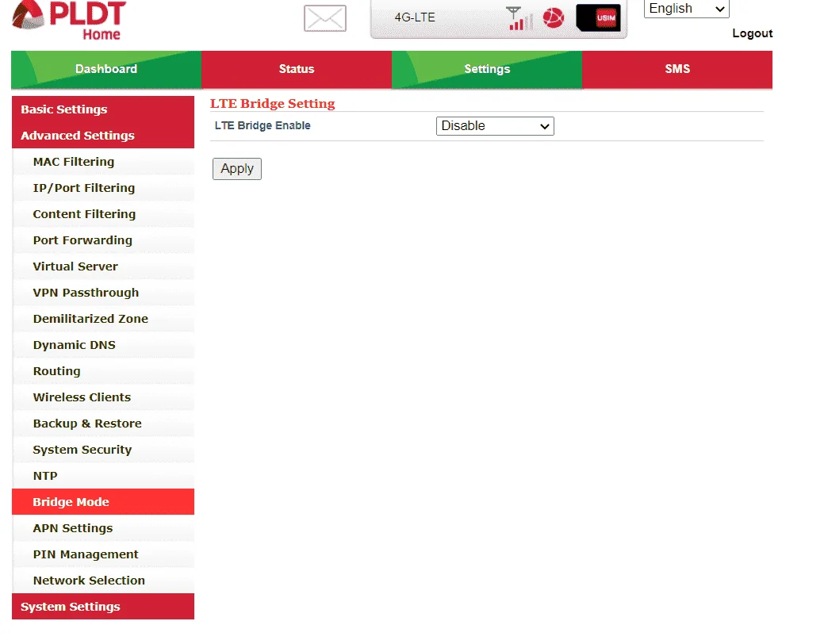This screenshot has height=644, width=828.
Task: Open the language dropdown showing English
Action: click(687, 9)
